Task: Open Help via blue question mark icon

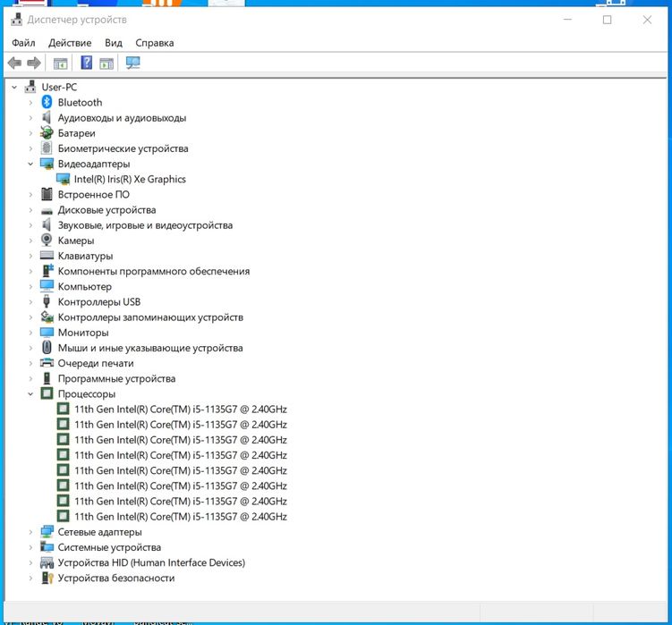Action: (x=87, y=63)
